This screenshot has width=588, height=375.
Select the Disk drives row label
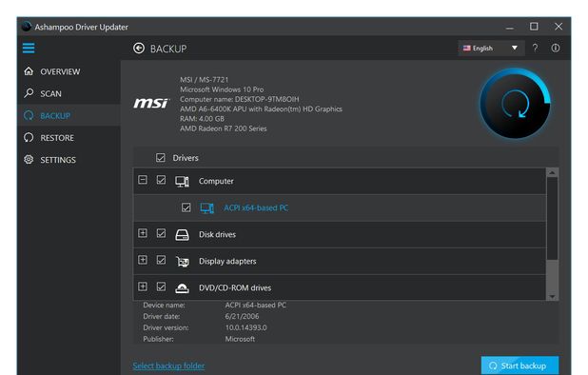(x=217, y=234)
